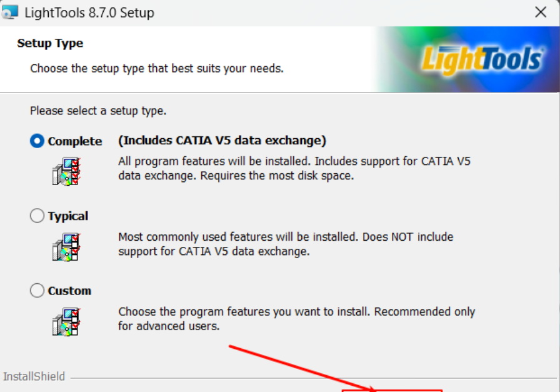Click the installer icon in title bar

point(9,12)
